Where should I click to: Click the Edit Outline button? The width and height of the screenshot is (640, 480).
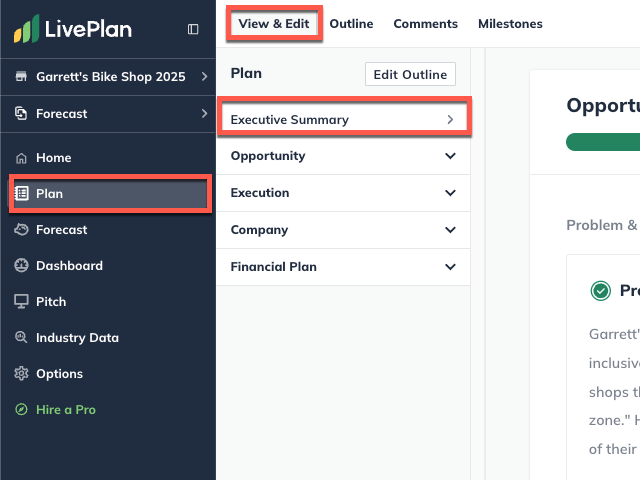click(410, 74)
